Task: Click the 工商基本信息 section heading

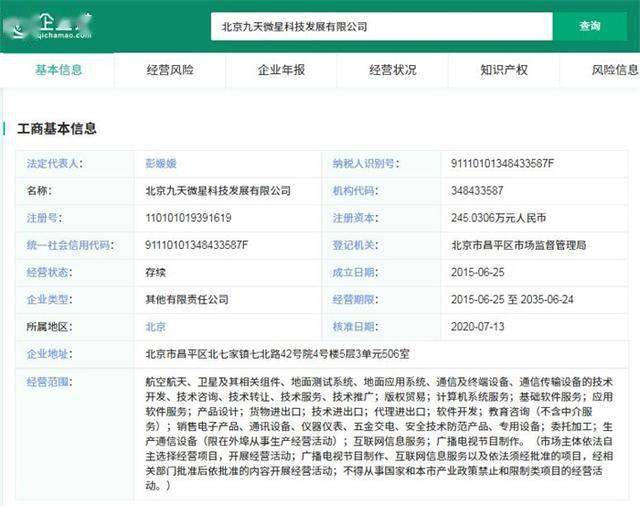Action: click(x=57, y=129)
